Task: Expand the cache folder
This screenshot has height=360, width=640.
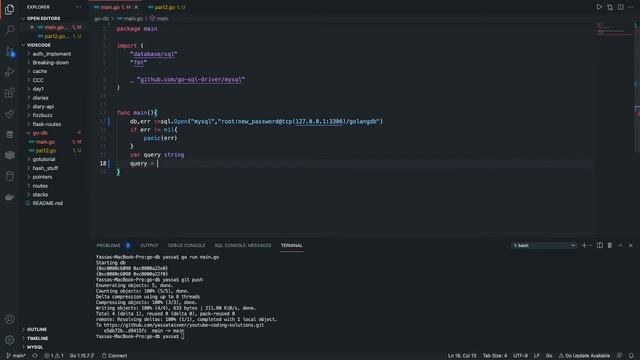Action: pos(40,71)
